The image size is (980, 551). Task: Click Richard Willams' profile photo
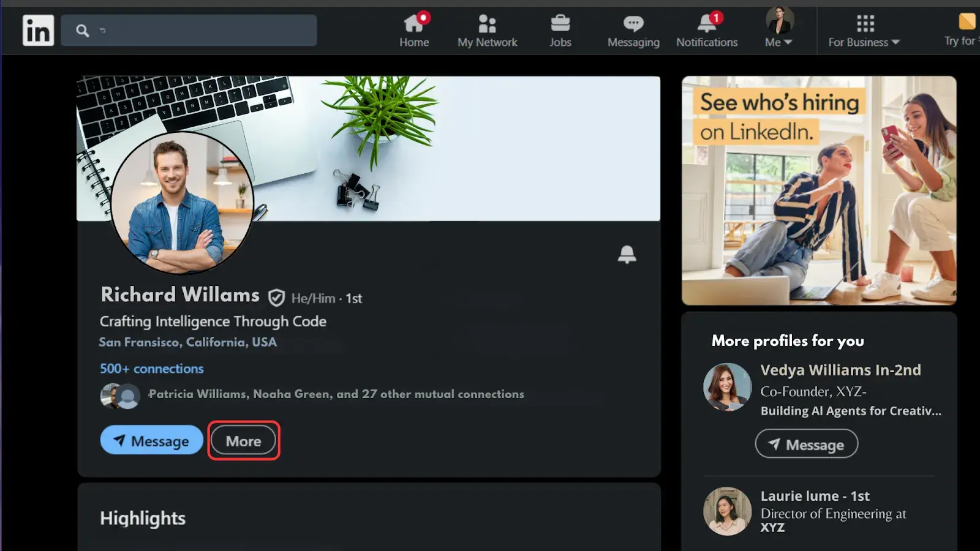point(182,203)
